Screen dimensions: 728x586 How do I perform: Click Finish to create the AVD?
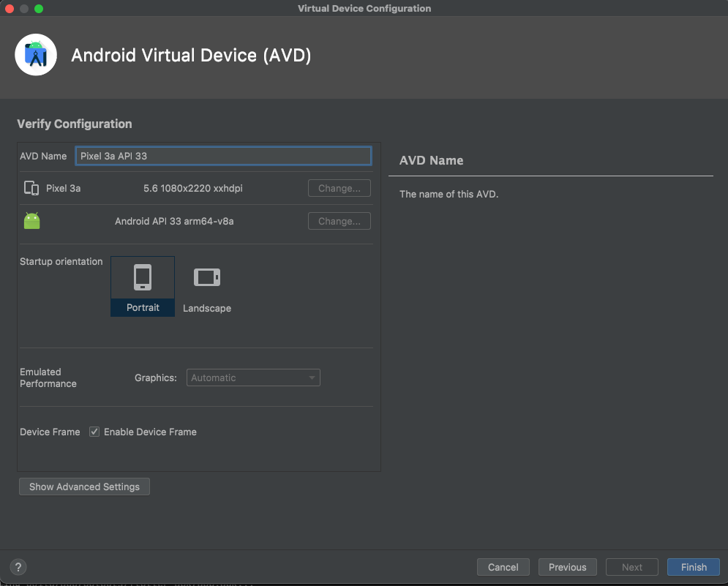tap(693, 567)
